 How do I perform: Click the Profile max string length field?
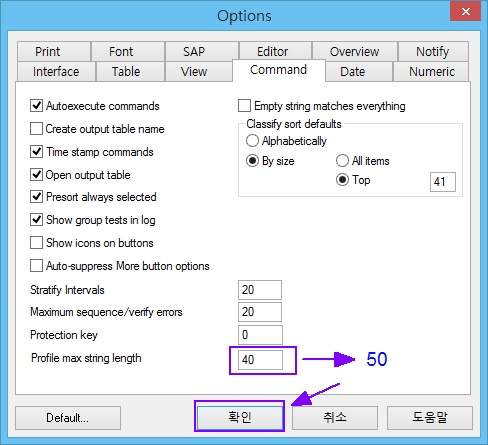(x=260, y=360)
